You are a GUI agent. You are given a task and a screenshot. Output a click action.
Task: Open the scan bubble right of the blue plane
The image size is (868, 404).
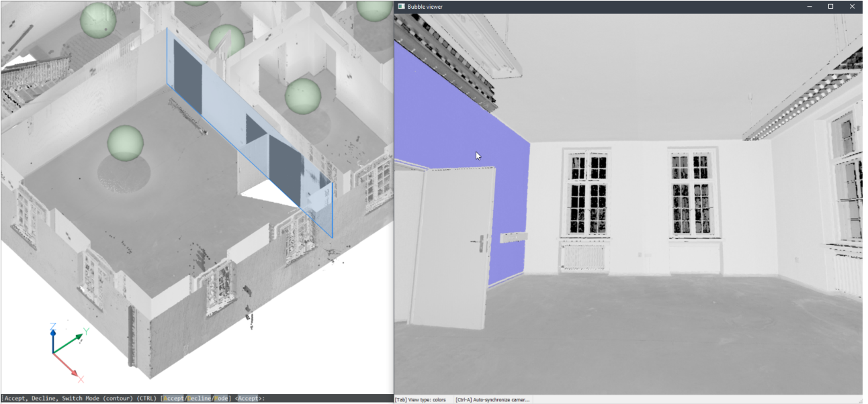[303, 95]
